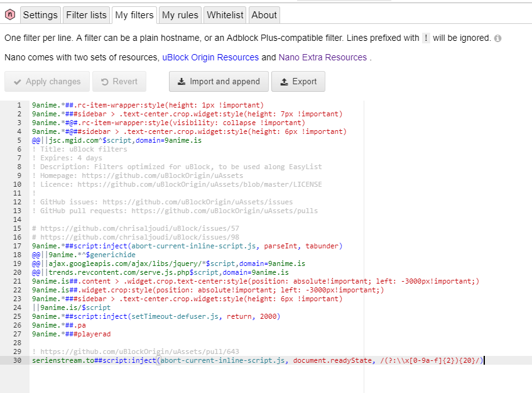This screenshot has height=393, width=532.
Task: Click the Homepage comment line
Action: (x=138, y=175)
